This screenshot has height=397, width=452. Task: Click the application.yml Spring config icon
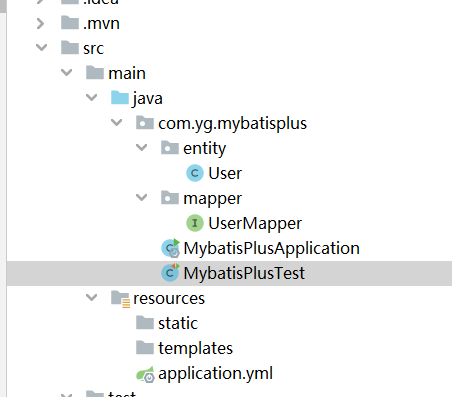(x=145, y=374)
